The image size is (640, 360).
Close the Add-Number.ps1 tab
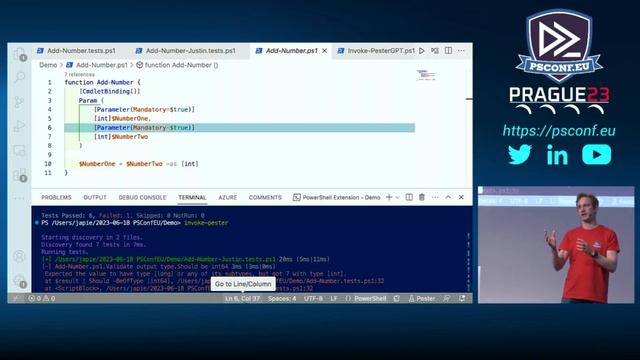[x=324, y=51]
